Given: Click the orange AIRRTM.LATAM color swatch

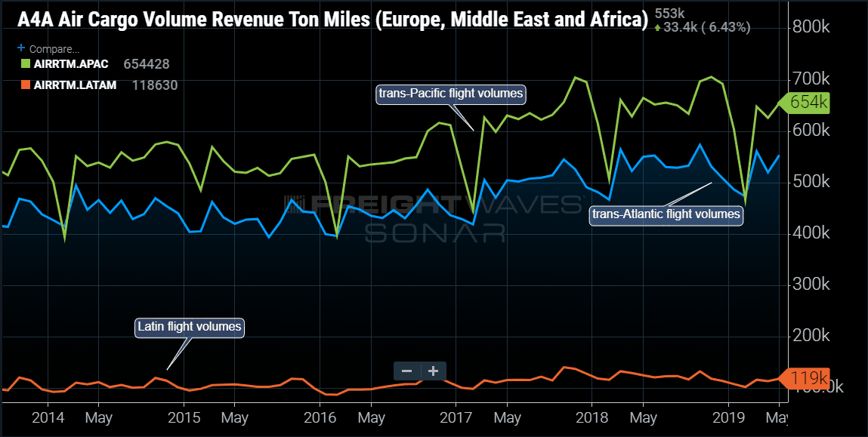Looking at the screenshot, I should (x=26, y=85).
